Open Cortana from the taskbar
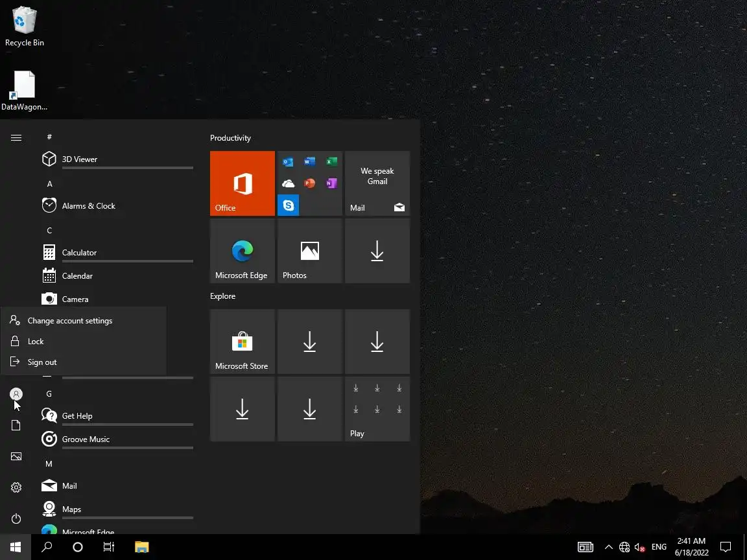This screenshot has width=747, height=560. [x=78, y=547]
